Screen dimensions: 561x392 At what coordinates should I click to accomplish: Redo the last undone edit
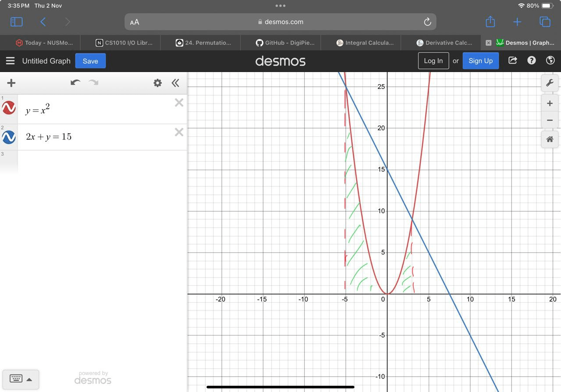pyautogui.click(x=93, y=82)
